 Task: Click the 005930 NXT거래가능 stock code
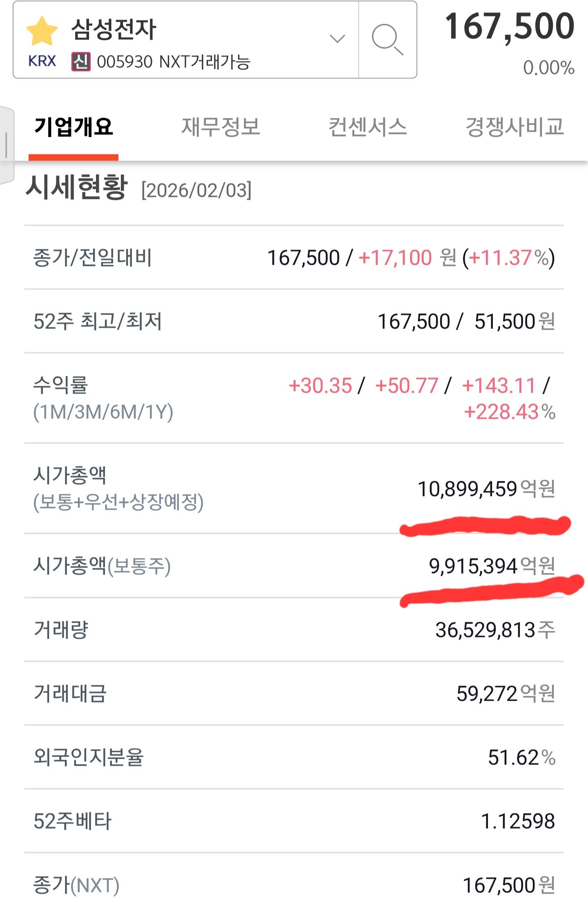(173, 62)
